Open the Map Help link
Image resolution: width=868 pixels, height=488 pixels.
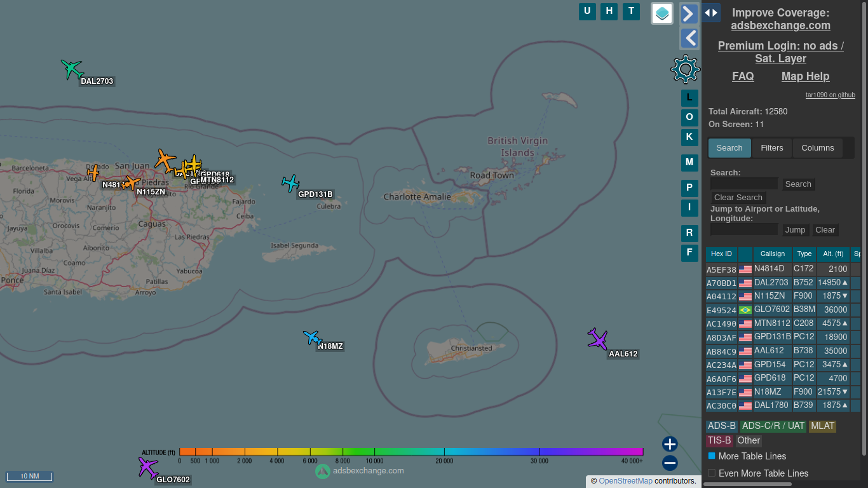tap(805, 76)
